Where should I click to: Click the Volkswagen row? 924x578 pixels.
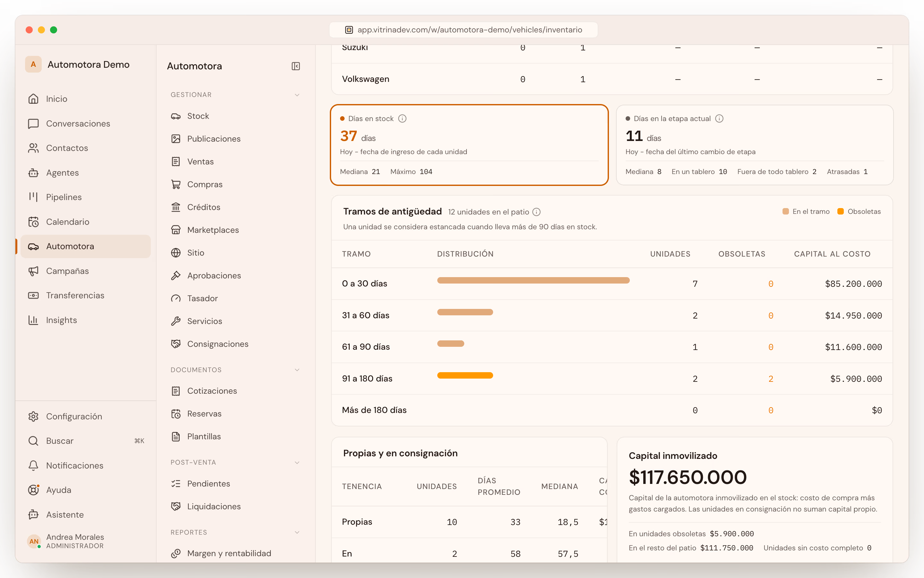[612, 79]
